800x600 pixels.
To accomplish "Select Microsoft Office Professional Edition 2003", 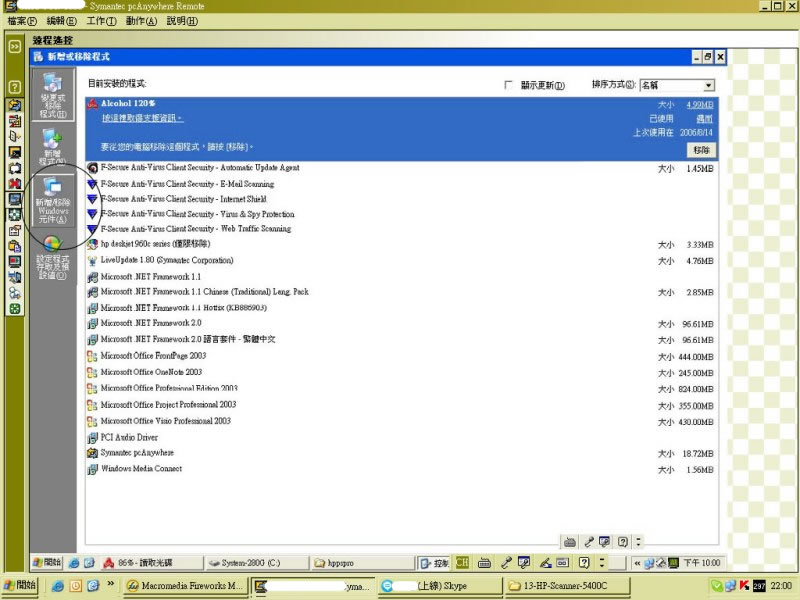I will 169,388.
